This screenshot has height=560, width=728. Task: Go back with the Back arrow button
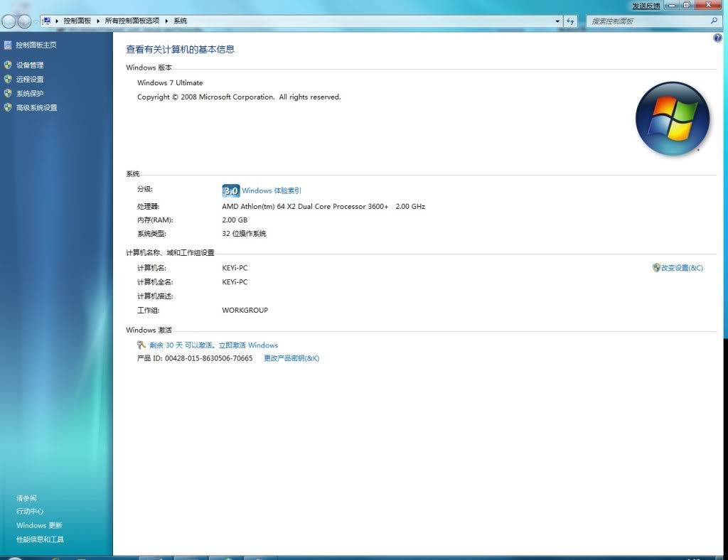tap(9, 21)
